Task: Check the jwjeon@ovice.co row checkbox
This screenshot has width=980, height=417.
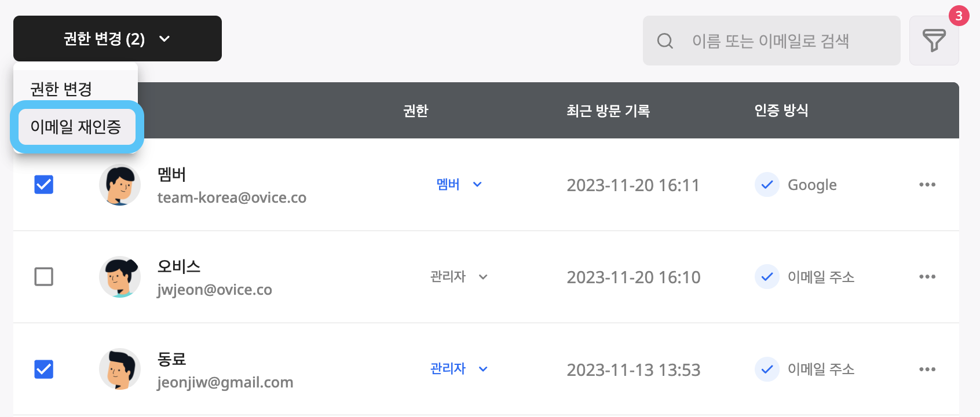Action: point(44,277)
